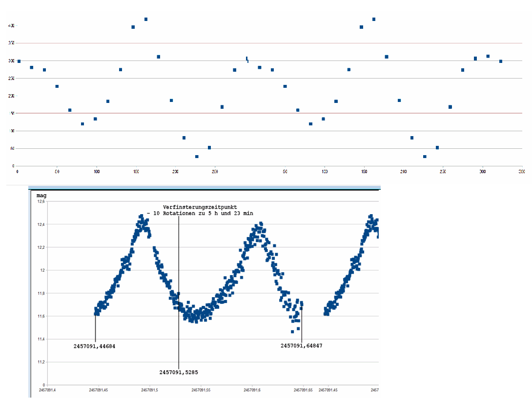Image resolution: width=532 pixels, height=401 pixels.
Task: Click the 300 x-axis label in upper chart
Action: click(x=482, y=172)
